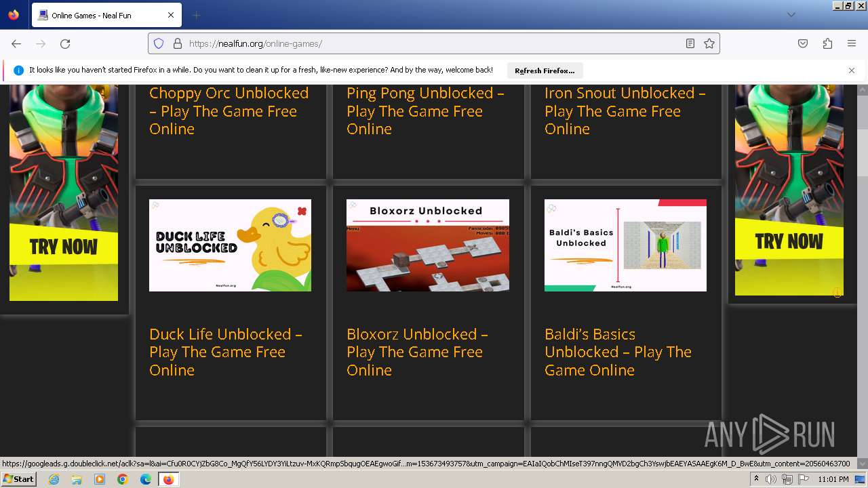Viewport: 868px width, 488px height.
Task: Open Bloxorz Unblocked title link
Action: 417,352
